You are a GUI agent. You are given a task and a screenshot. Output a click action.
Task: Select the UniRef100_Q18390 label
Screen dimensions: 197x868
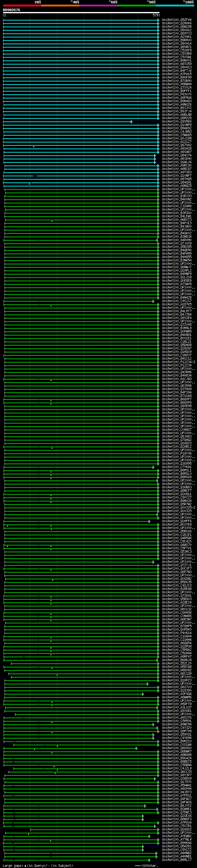(177, 690)
